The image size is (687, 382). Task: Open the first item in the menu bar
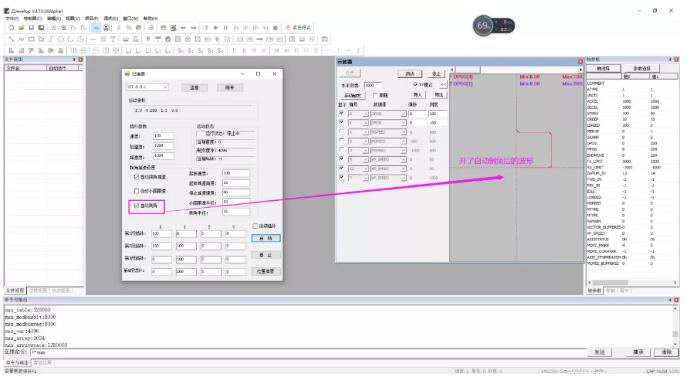[x=12, y=18]
